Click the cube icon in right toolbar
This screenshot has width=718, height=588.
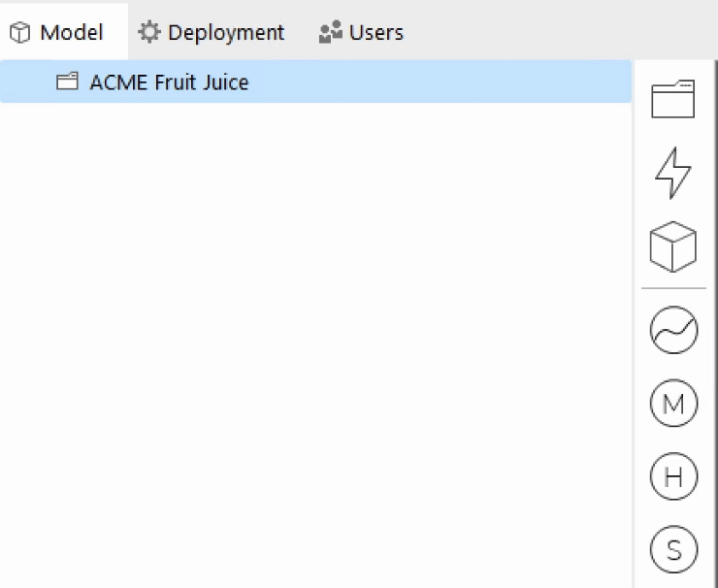[x=672, y=246]
